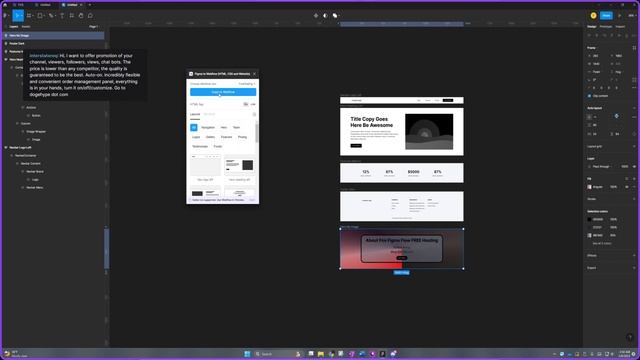Select the Pen tool
The height and width of the screenshot is (360, 640).
tap(51, 16)
